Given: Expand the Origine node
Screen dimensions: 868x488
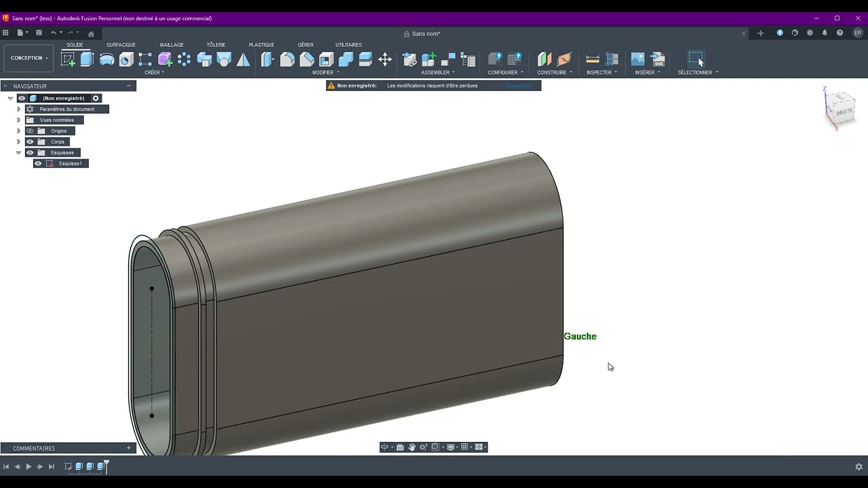Looking at the screenshot, I should pyautogui.click(x=19, y=131).
